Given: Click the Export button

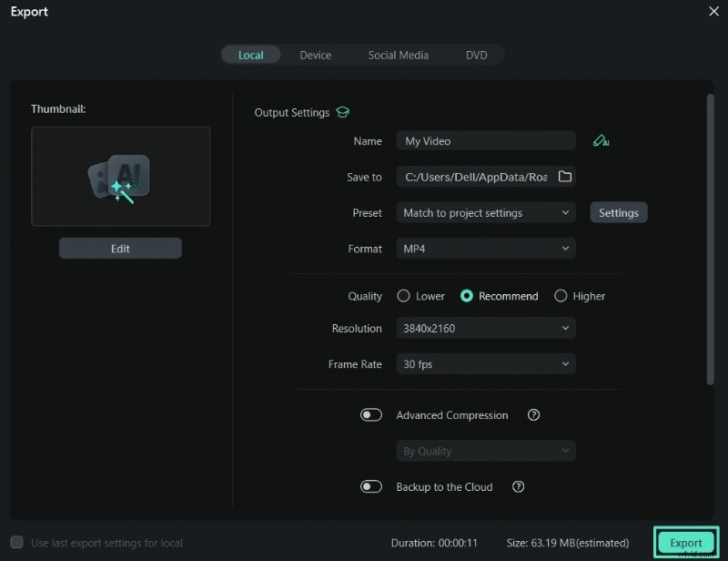Looking at the screenshot, I should point(686,542).
